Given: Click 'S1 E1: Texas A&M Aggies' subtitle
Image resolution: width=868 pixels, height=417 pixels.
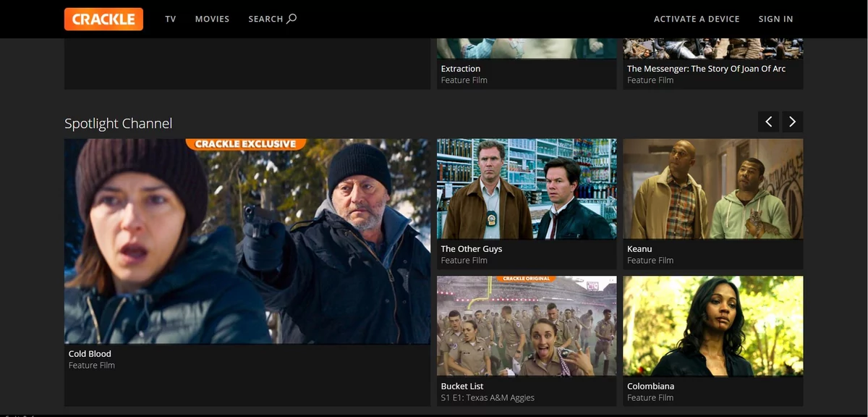Looking at the screenshot, I should pos(488,397).
